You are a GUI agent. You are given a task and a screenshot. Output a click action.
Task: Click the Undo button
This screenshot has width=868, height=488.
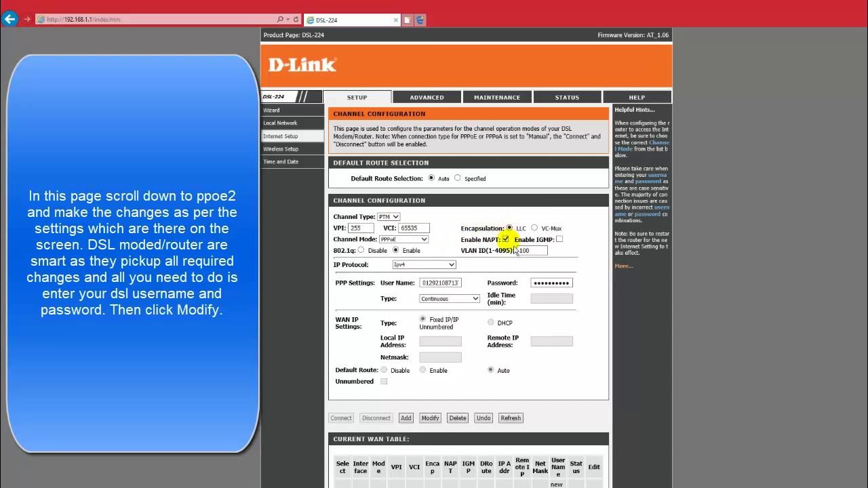(x=484, y=418)
